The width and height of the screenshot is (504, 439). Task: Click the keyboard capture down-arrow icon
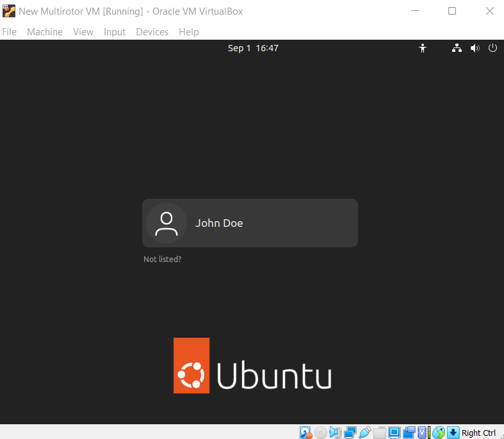pos(453,433)
